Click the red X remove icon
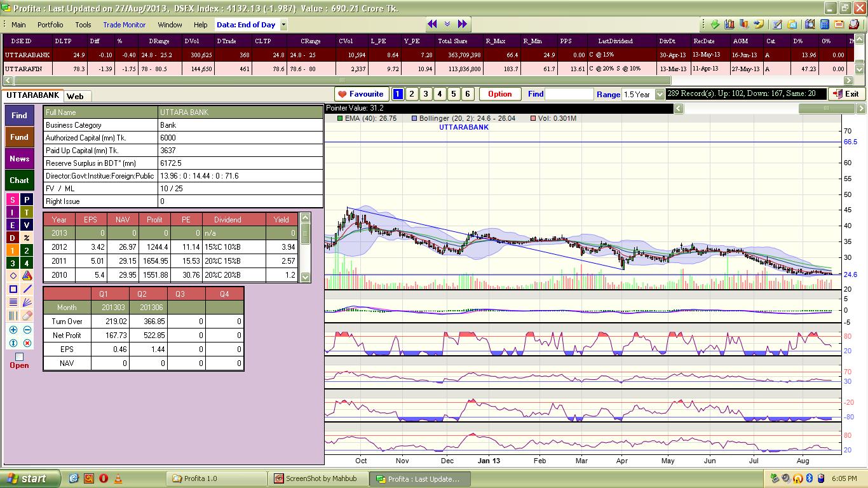This screenshot has height=488, width=868. pos(27,343)
